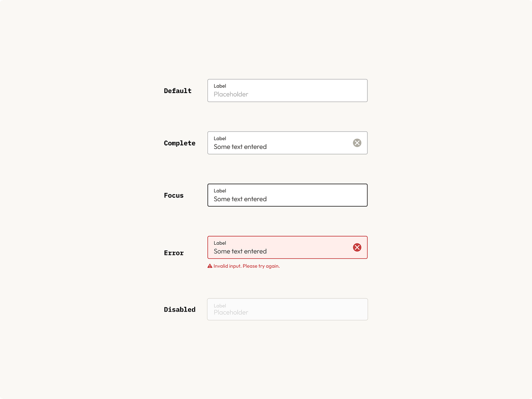
Task: Click the 'Default' state label
Action: coord(177,90)
